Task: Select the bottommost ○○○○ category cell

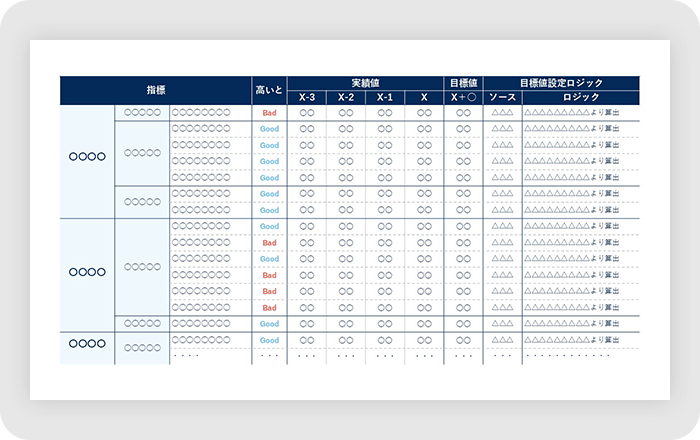Action: pyautogui.click(x=87, y=343)
